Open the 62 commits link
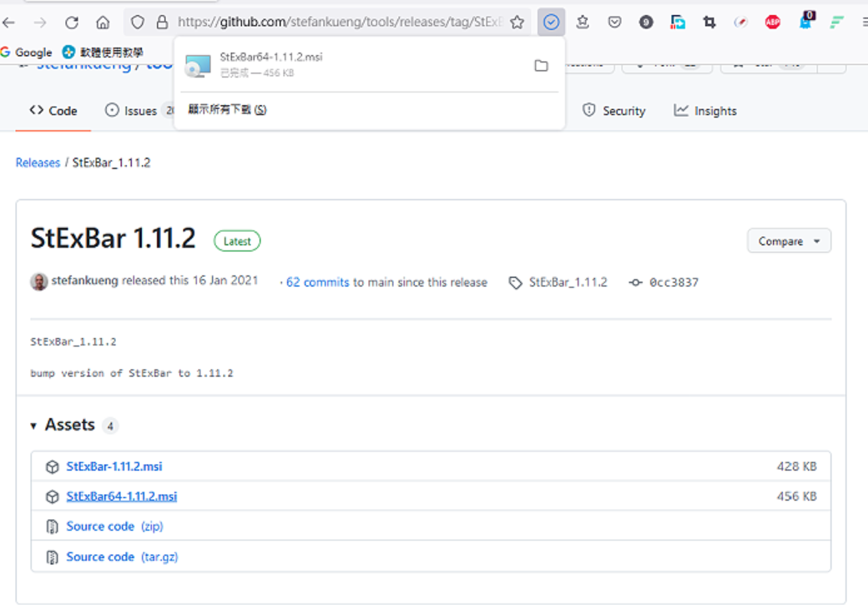The image size is (868, 605). (x=318, y=282)
